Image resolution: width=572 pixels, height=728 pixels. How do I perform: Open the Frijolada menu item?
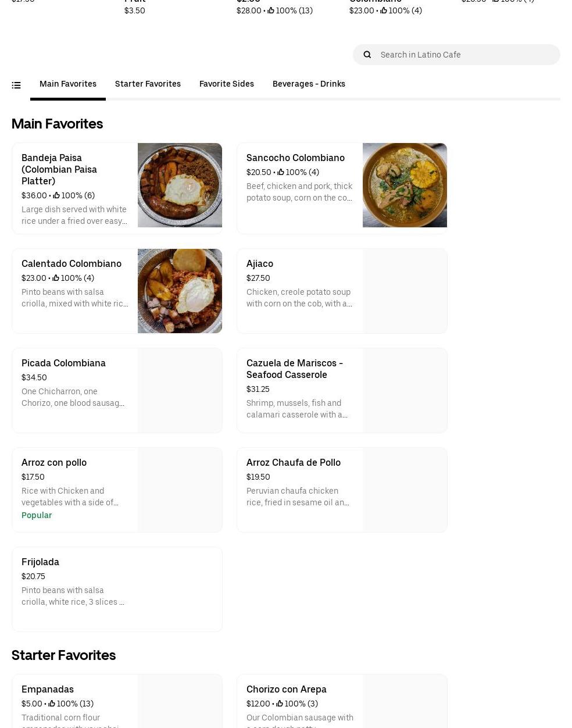[117, 589]
